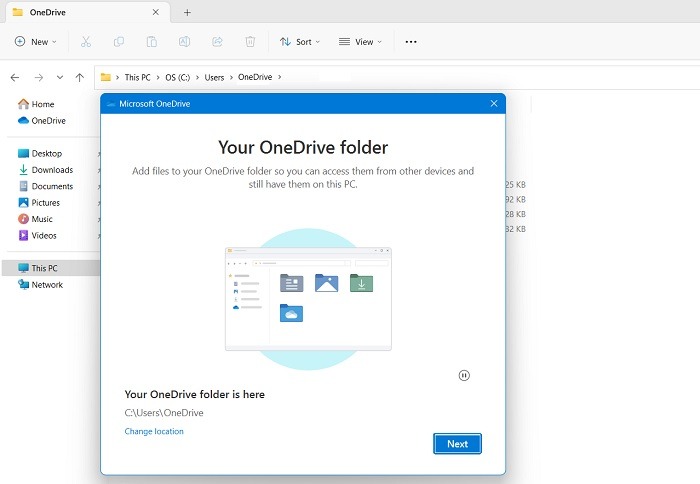Expand chevron after This PC breadcrumb
Viewport: 700px width, 484px height.
point(158,77)
